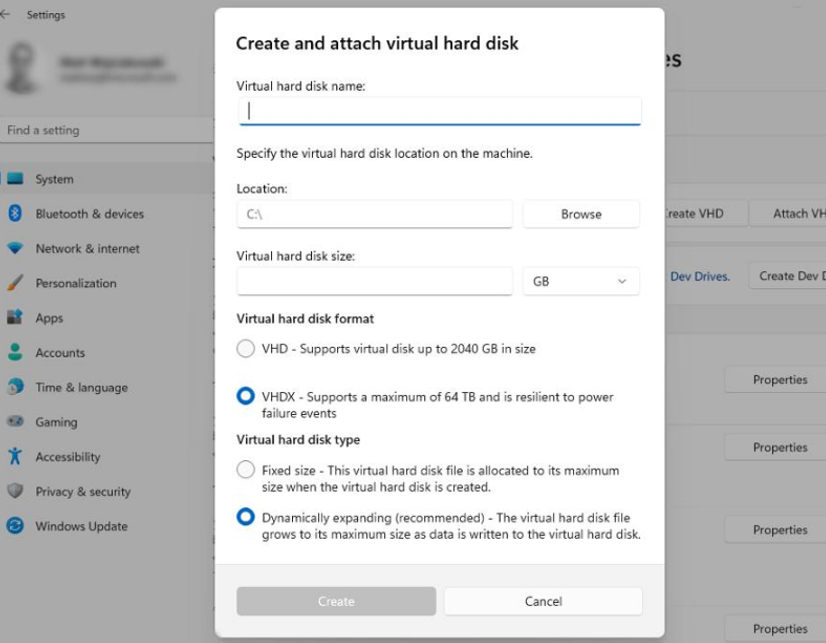826x643 pixels.
Task: Click the Apps icon in sidebar
Action: (15, 318)
